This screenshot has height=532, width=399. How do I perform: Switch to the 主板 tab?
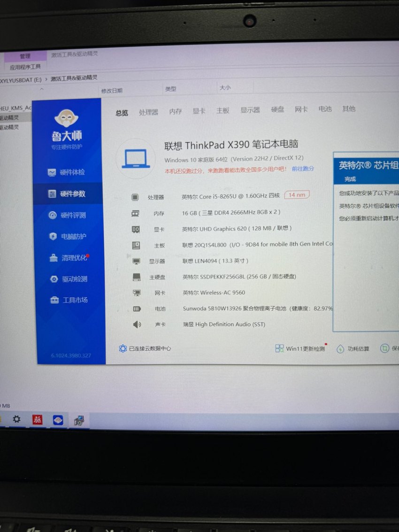pos(223,110)
